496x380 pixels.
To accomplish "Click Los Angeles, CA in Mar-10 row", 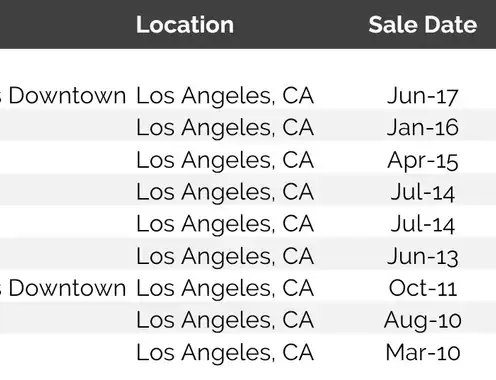I will [225, 353].
